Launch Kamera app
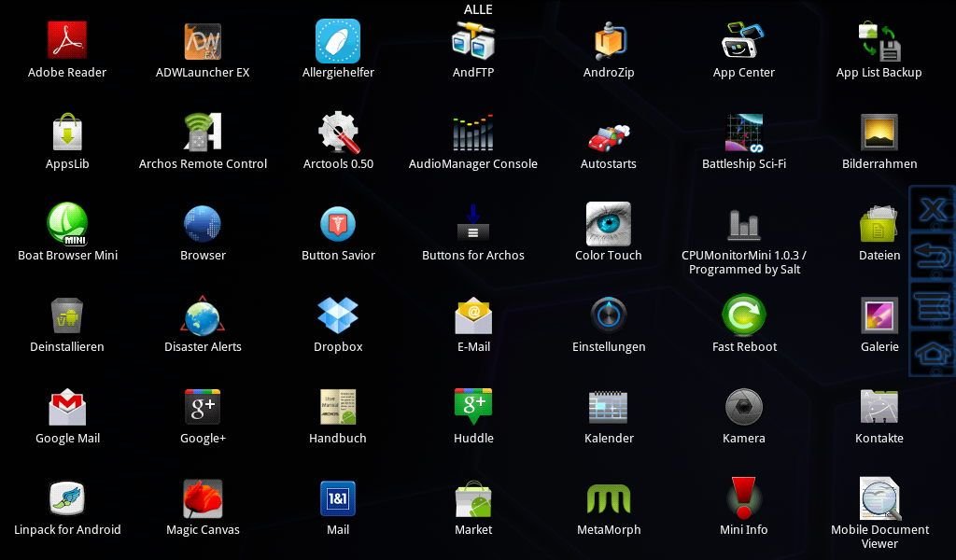This screenshot has width=956, height=560. pyautogui.click(x=744, y=407)
